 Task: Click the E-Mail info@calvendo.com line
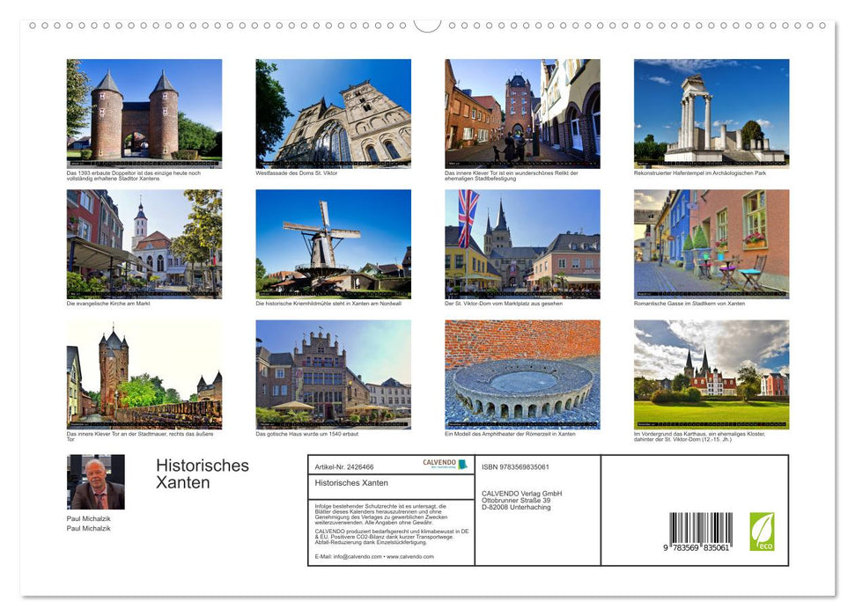(374, 556)
